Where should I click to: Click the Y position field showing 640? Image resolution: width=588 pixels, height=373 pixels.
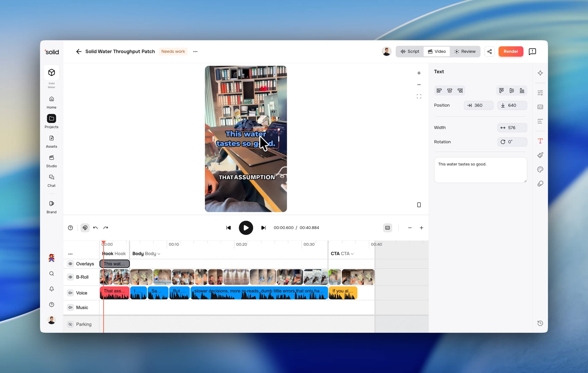pos(512,105)
